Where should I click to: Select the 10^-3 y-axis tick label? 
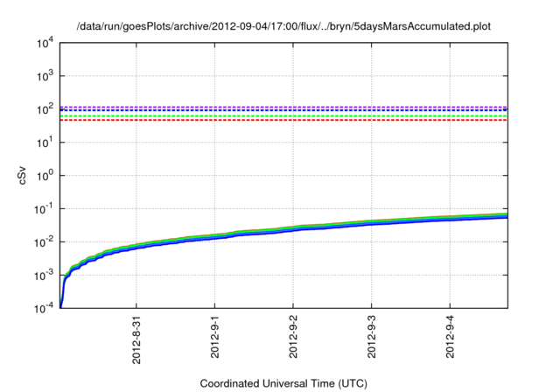pos(45,276)
